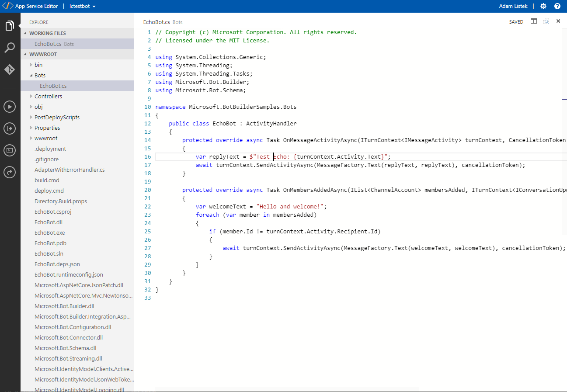This screenshot has width=567, height=392.
Task: Open the Search icon in sidebar
Action: pos(10,48)
